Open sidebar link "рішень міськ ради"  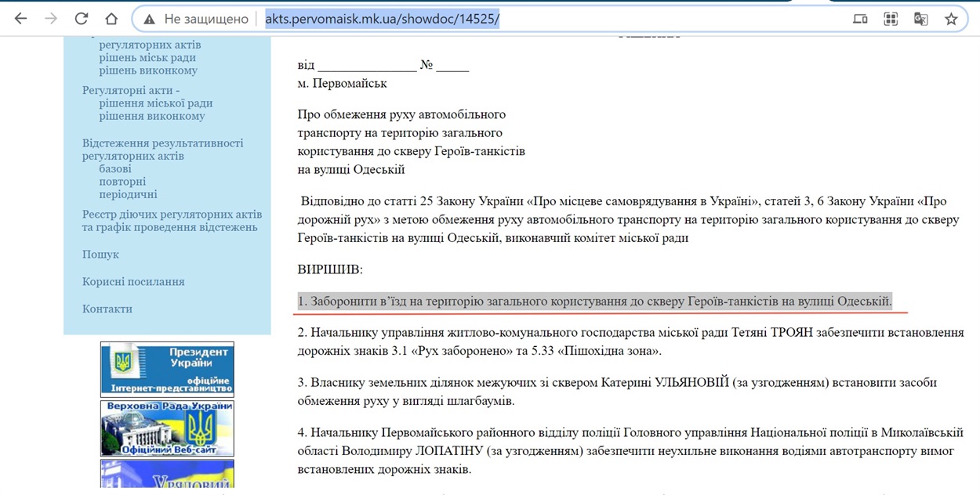click(147, 57)
